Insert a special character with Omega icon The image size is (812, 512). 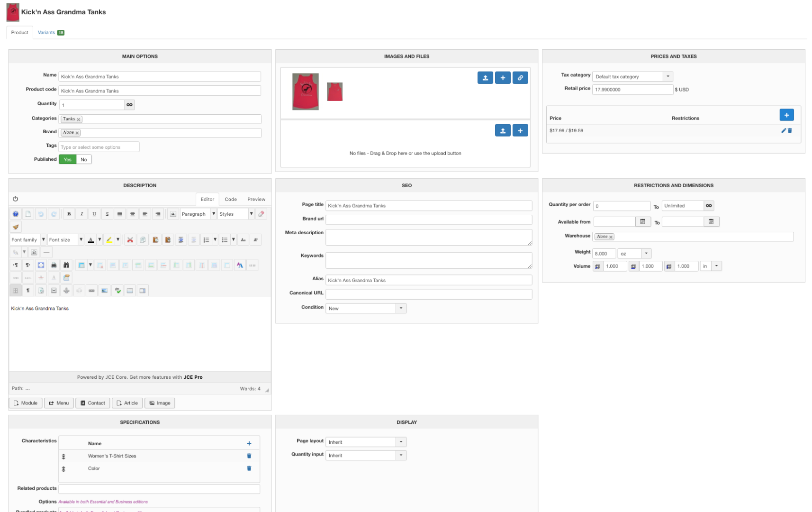pos(34,253)
